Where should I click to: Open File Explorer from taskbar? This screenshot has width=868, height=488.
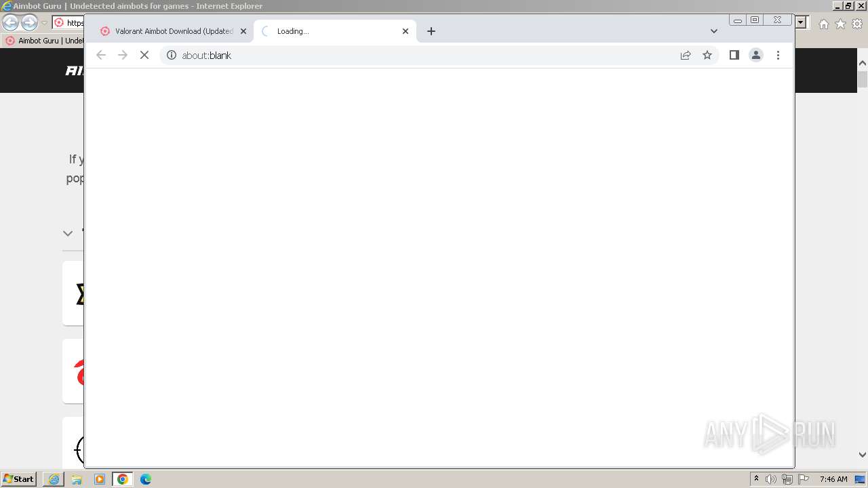(x=77, y=479)
